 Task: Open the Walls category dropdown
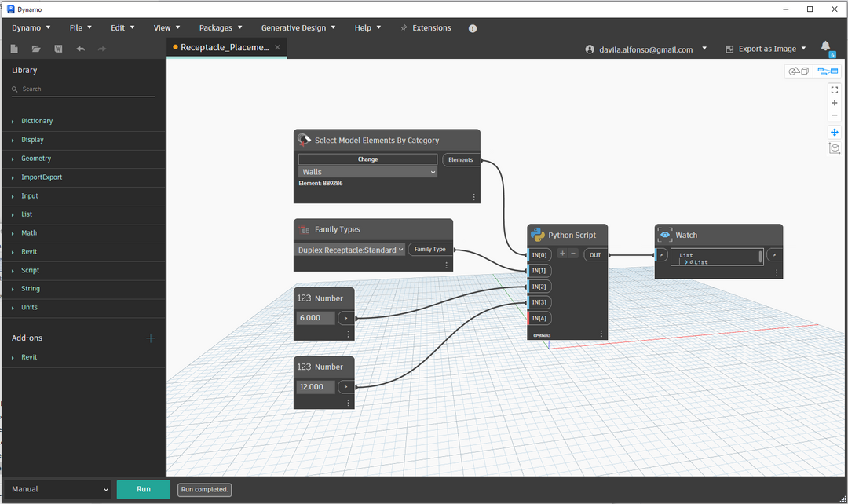(x=367, y=172)
